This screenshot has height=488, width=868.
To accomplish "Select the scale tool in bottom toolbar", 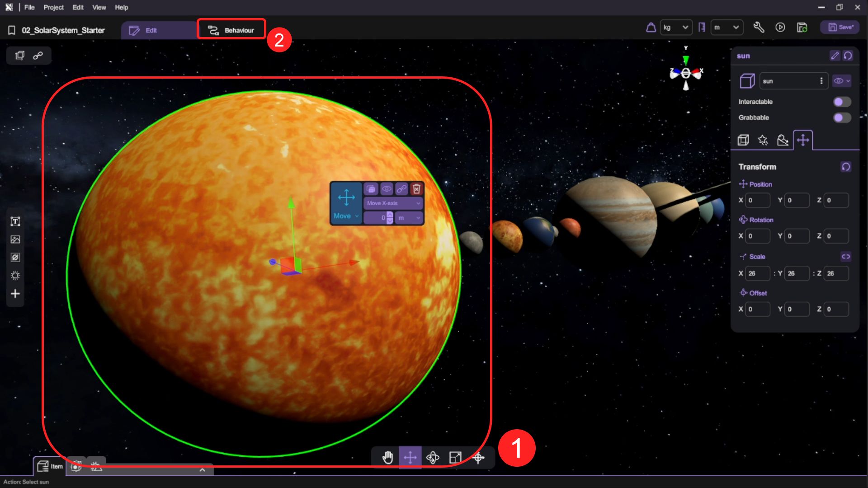I will point(455,457).
